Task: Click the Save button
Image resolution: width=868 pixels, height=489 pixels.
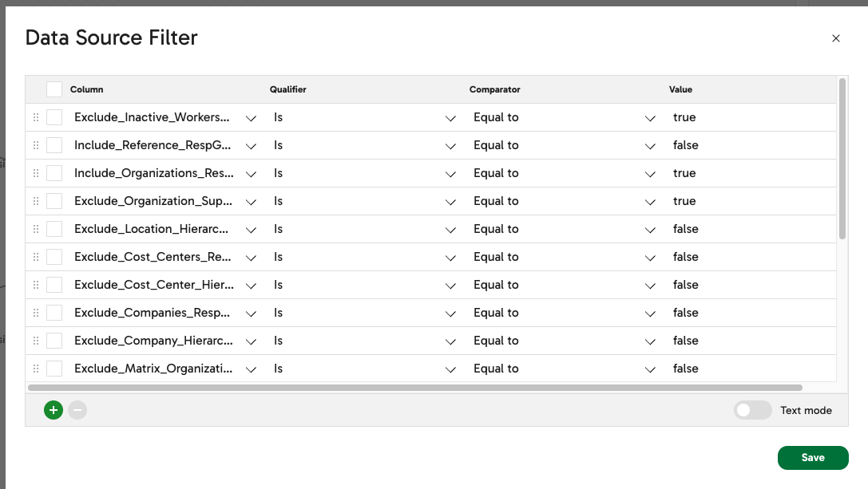Action: (813, 457)
